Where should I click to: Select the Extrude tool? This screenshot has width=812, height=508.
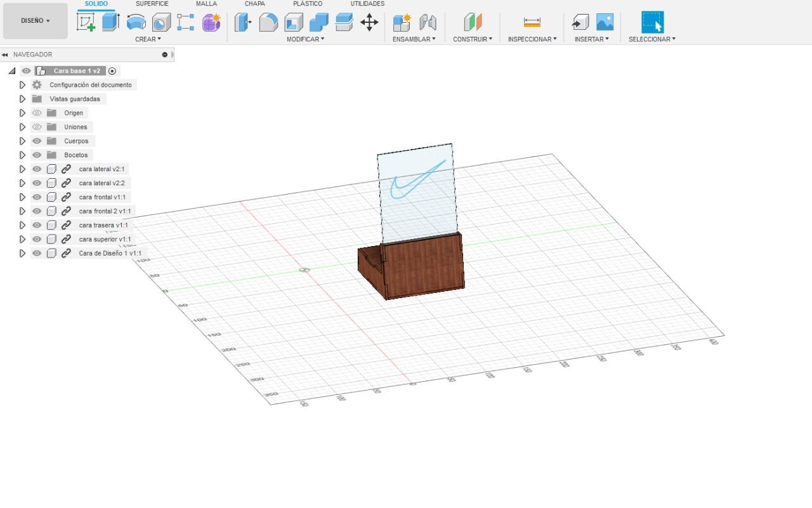click(x=111, y=22)
